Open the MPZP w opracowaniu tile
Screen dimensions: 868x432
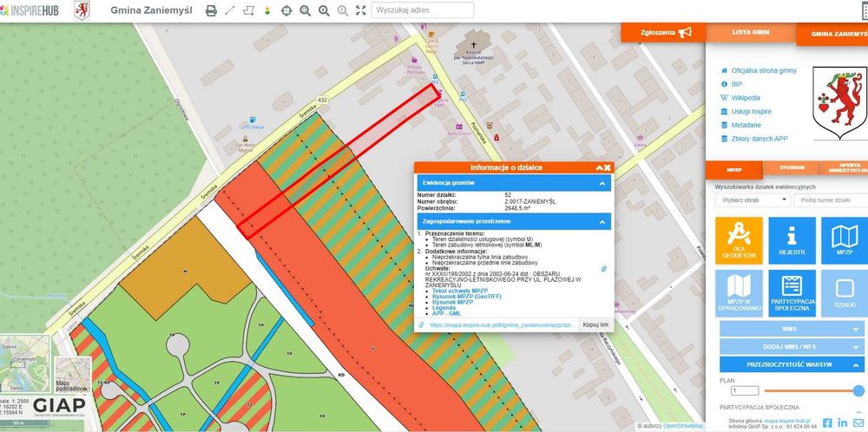739,293
